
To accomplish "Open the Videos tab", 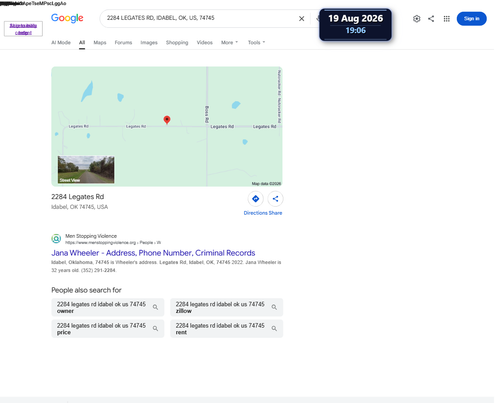I will pyautogui.click(x=204, y=42).
